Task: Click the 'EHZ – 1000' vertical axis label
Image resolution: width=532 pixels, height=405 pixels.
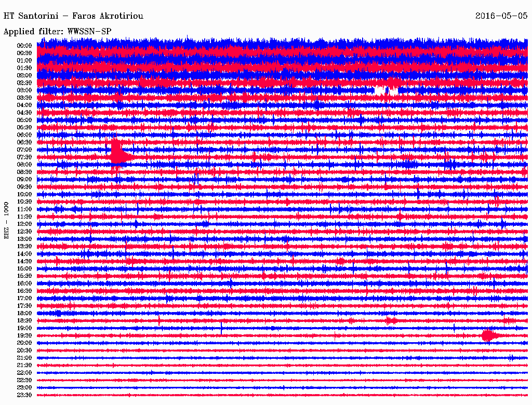Action: (x=6, y=221)
